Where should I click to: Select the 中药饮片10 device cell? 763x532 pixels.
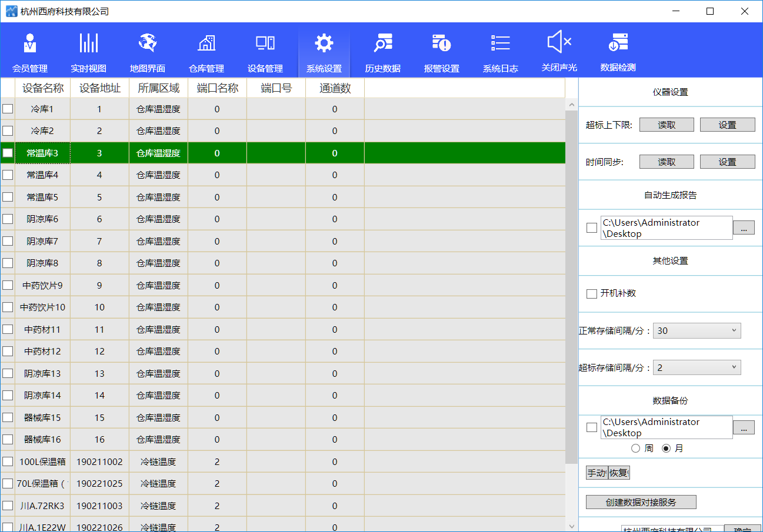pyautogui.click(x=42, y=307)
